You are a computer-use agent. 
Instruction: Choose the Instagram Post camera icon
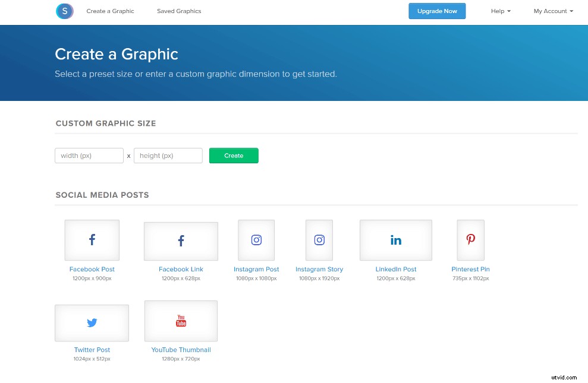coord(256,240)
